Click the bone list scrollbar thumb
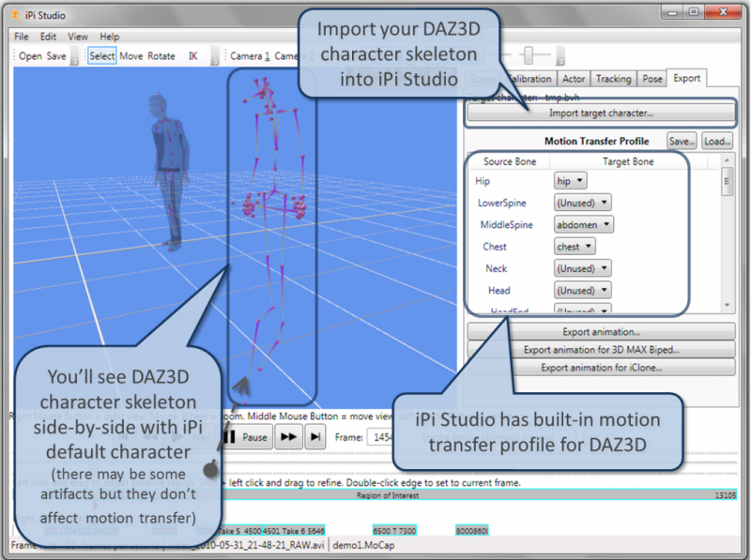The height and width of the screenshot is (560, 751). tap(727, 181)
